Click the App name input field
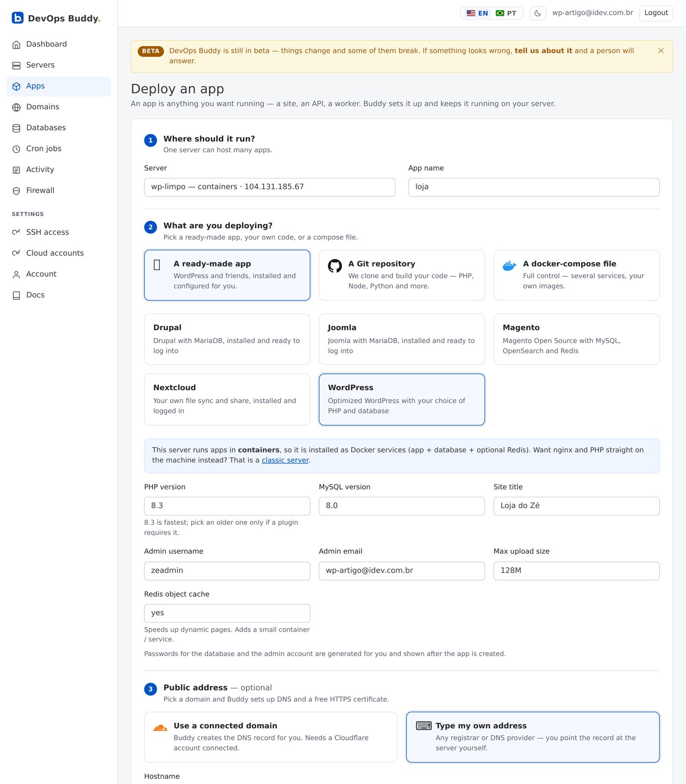Image resolution: width=686 pixels, height=784 pixels. [534, 187]
